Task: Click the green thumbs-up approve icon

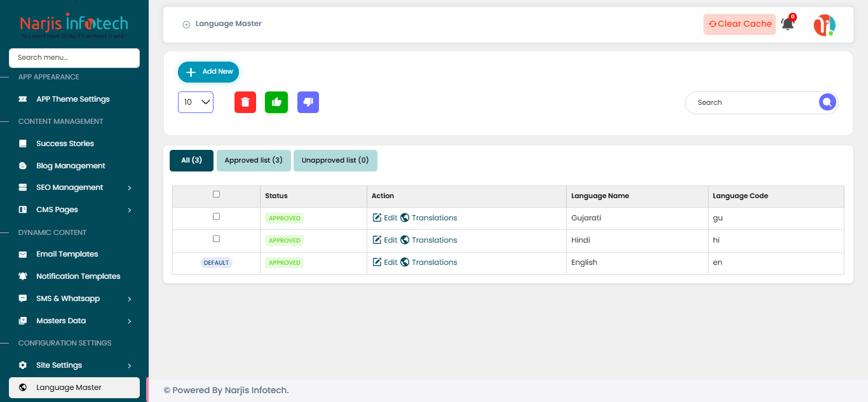Action: click(x=276, y=102)
